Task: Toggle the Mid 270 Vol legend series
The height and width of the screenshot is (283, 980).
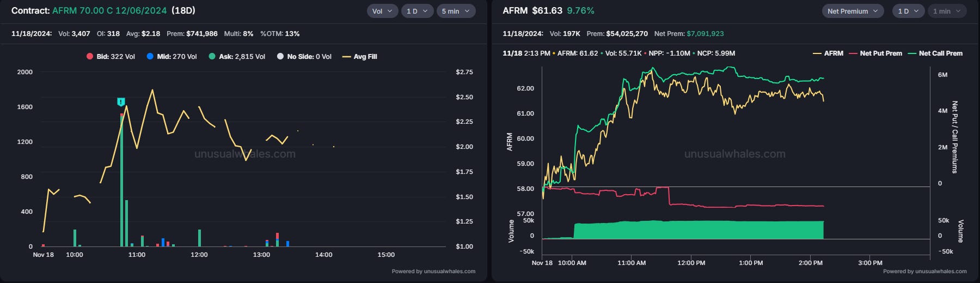Action: point(171,57)
